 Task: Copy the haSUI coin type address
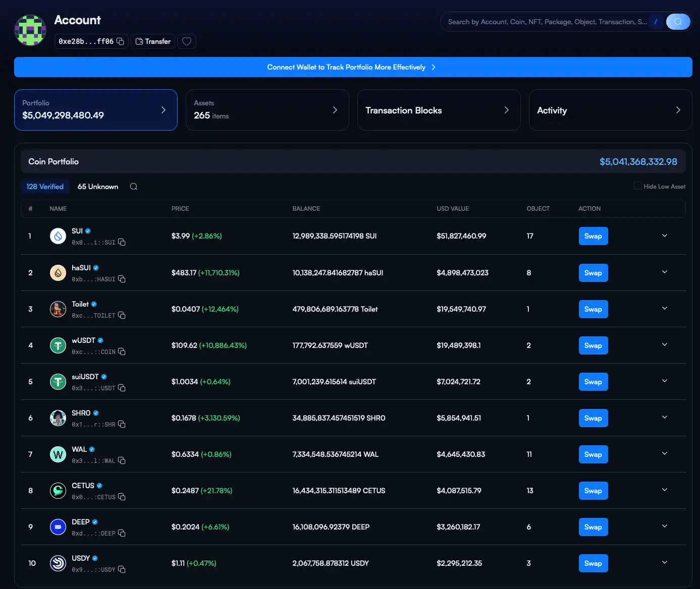[x=122, y=279]
